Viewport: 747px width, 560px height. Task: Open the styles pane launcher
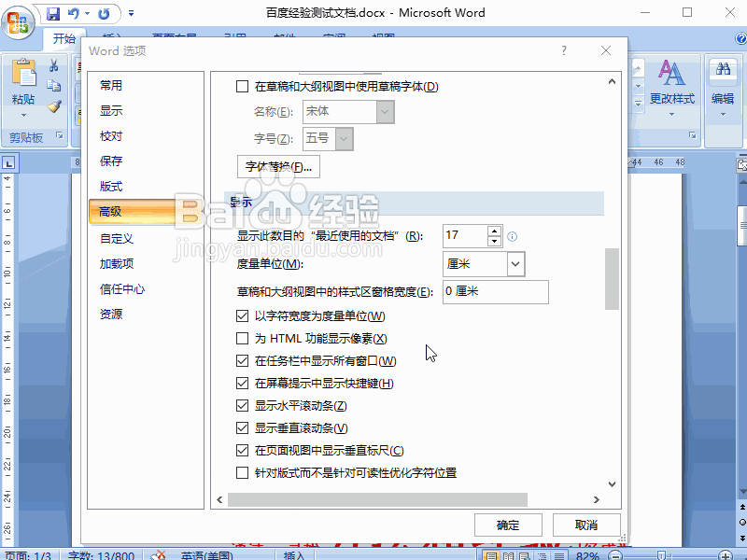coord(692,135)
